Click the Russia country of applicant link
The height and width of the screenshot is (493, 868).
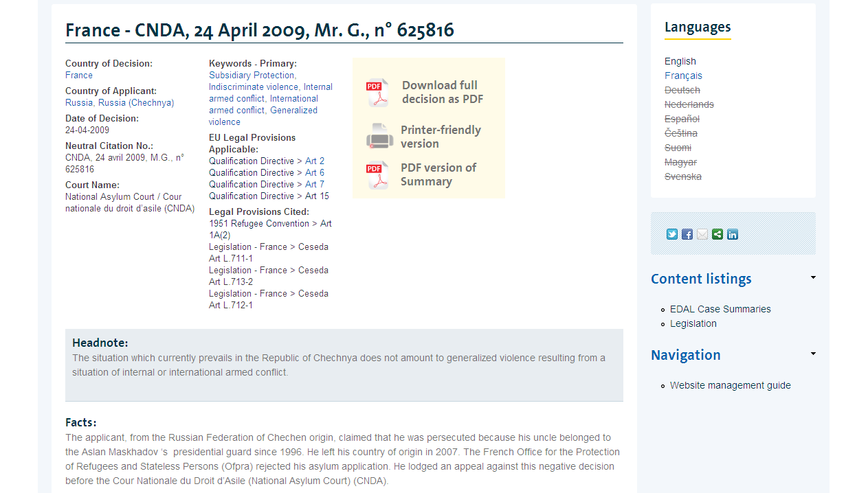click(78, 102)
